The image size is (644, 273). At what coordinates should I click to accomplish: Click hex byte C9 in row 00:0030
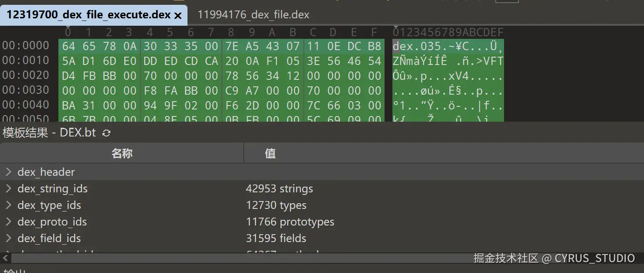[x=232, y=91]
